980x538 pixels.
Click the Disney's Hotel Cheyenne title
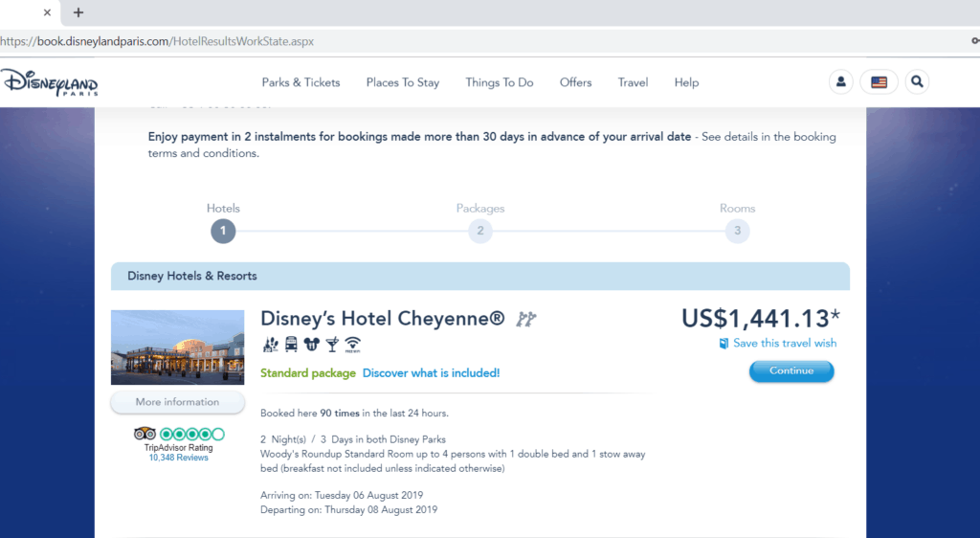pyautogui.click(x=383, y=319)
